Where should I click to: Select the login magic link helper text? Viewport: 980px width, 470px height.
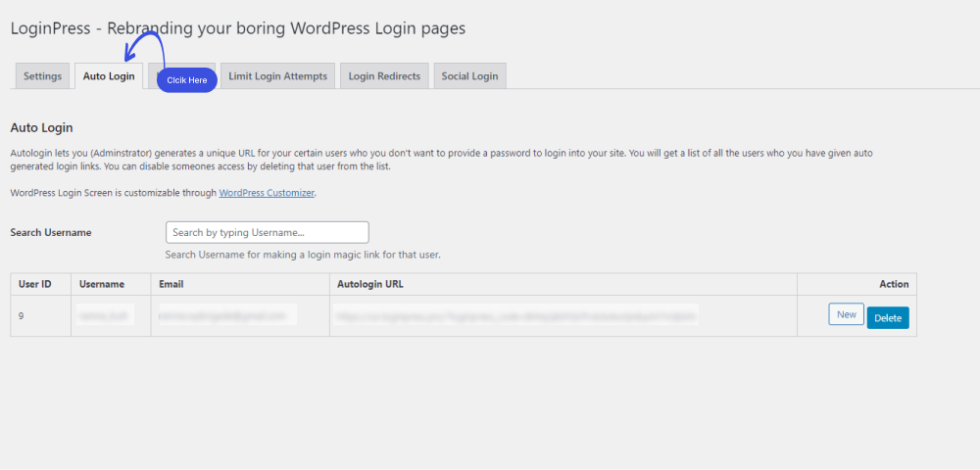pyautogui.click(x=303, y=255)
